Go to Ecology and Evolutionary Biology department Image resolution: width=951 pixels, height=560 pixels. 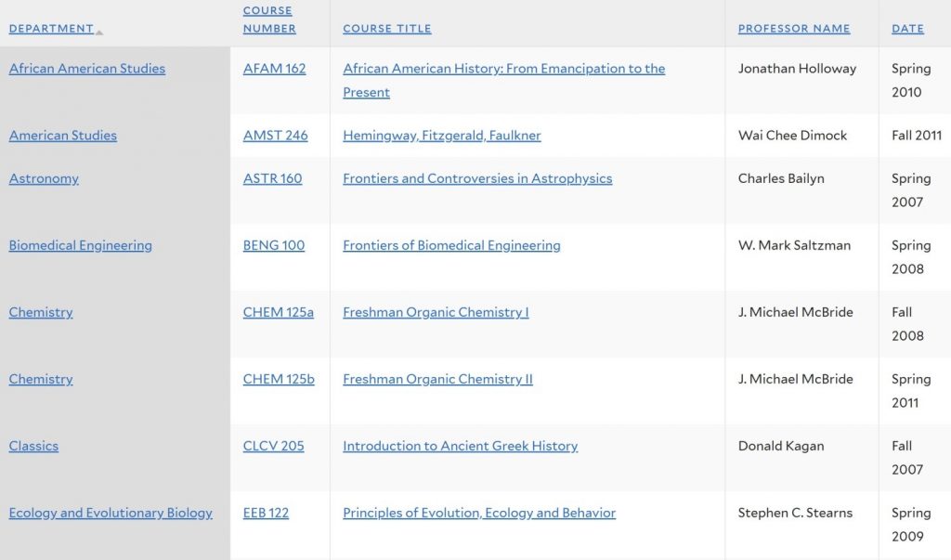click(x=111, y=513)
